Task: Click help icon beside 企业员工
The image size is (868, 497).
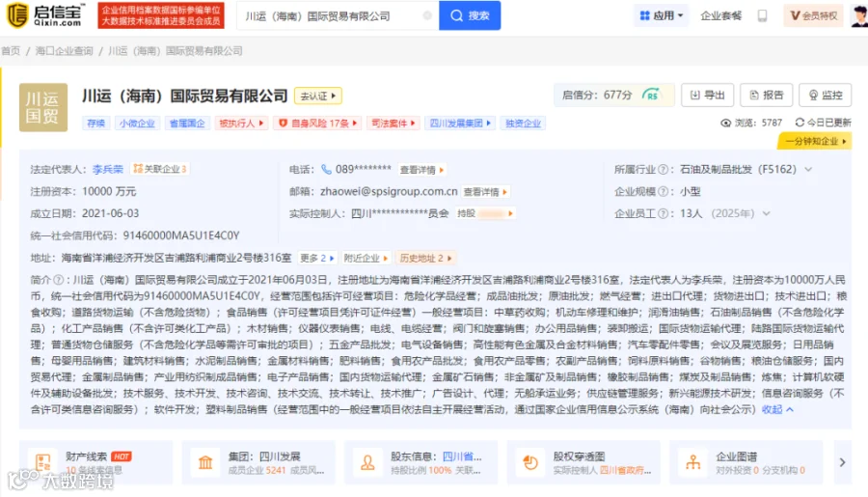Action: coord(663,214)
